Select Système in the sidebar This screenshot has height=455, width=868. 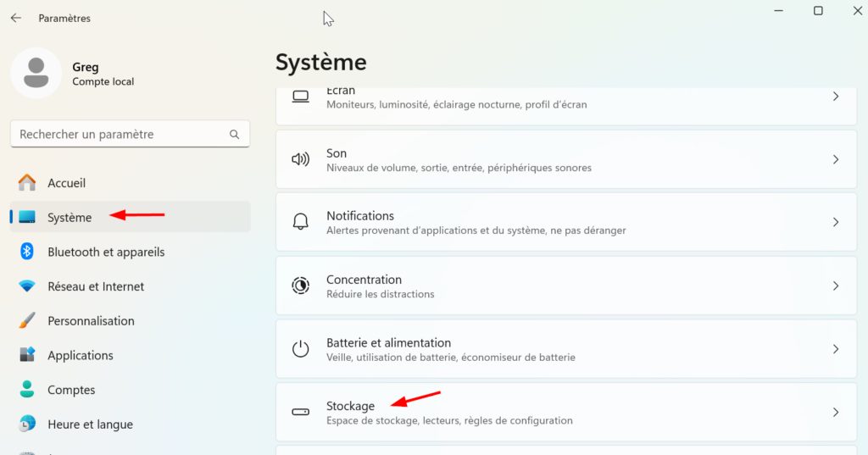[x=130, y=217]
